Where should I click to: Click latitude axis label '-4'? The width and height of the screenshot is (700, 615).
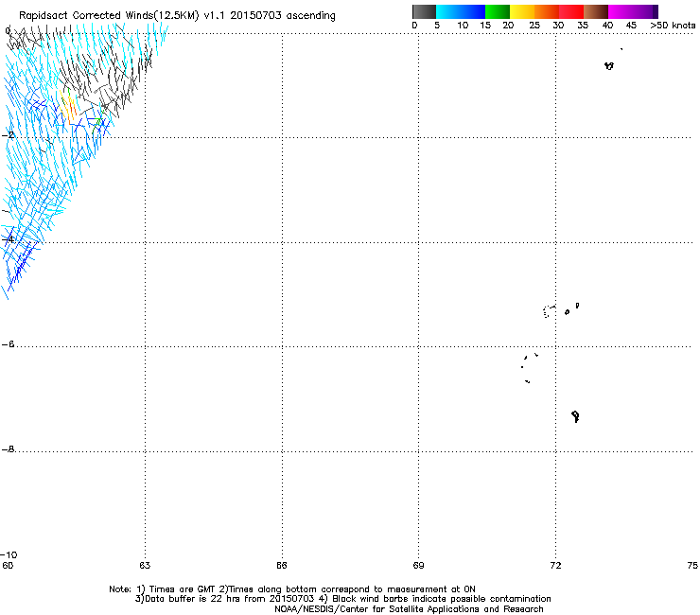pyautogui.click(x=8, y=239)
